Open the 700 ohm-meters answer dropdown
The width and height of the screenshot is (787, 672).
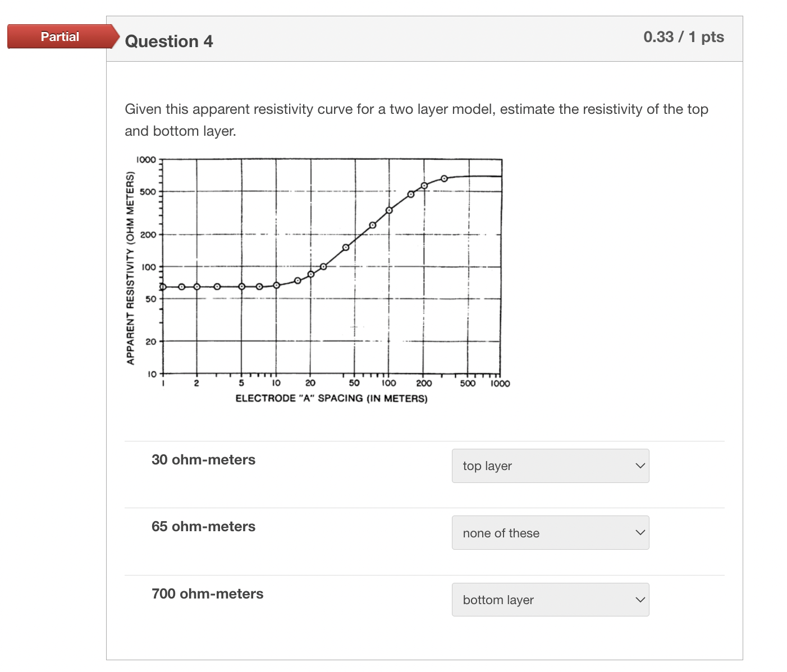point(550,599)
